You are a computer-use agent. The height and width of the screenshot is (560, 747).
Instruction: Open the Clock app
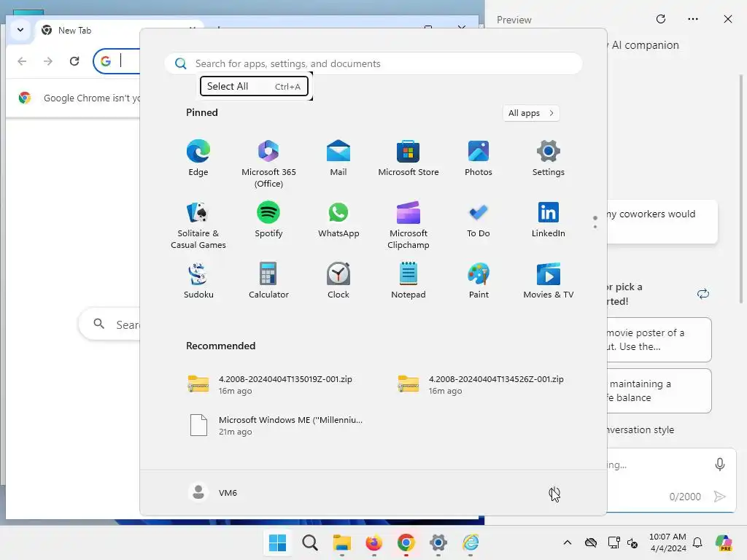(338, 281)
